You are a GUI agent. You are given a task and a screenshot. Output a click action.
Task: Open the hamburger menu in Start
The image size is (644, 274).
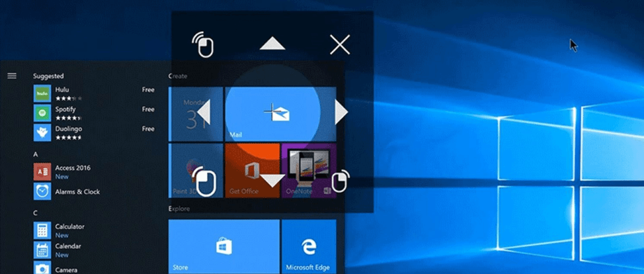(11, 75)
